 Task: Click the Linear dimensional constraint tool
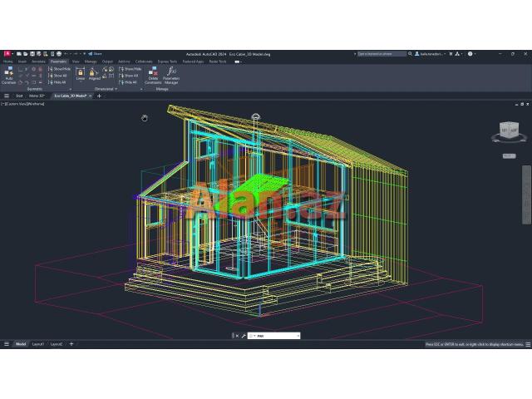81,74
